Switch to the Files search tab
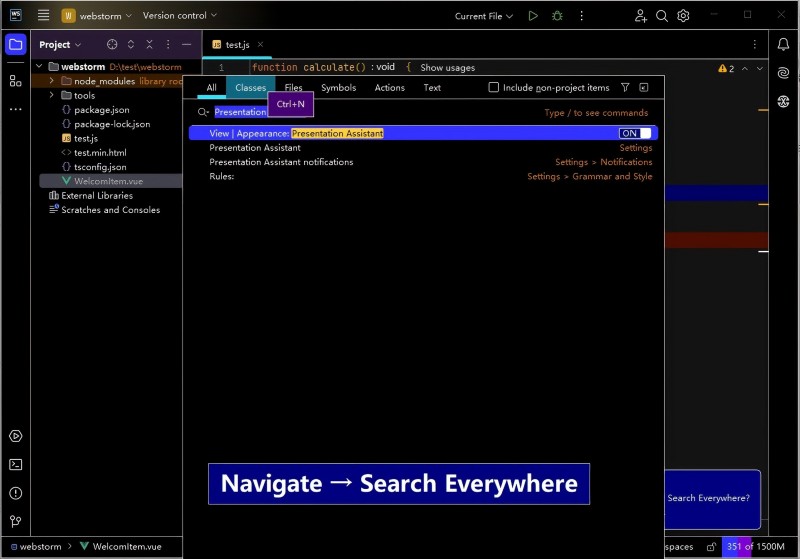The height and width of the screenshot is (559, 800). [x=293, y=88]
